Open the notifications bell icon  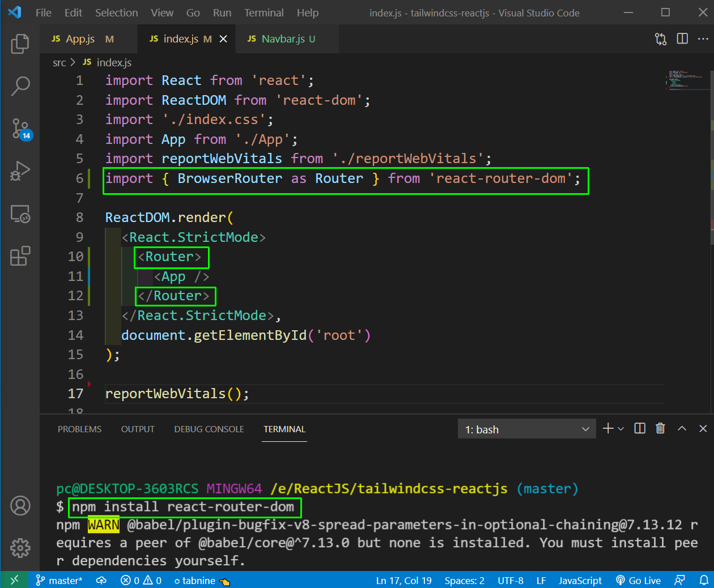(703, 580)
